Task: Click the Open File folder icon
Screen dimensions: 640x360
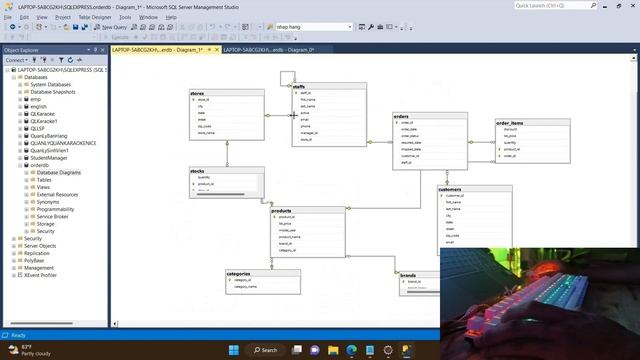Action: [x=66, y=27]
